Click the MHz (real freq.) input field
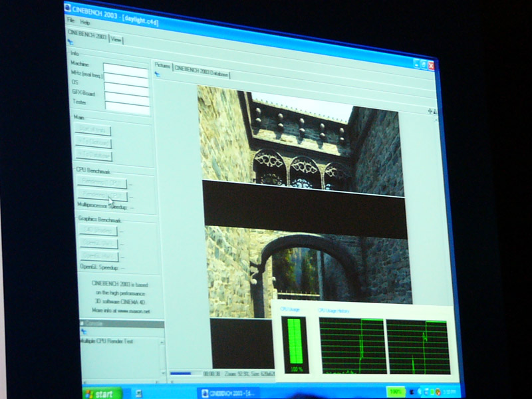The width and height of the screenshot is (532, 399). [x=126, y=79]
